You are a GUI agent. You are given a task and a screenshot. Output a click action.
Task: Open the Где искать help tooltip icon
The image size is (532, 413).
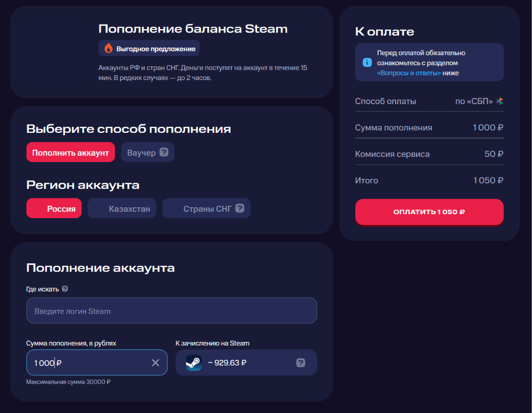tap(65, 289)
